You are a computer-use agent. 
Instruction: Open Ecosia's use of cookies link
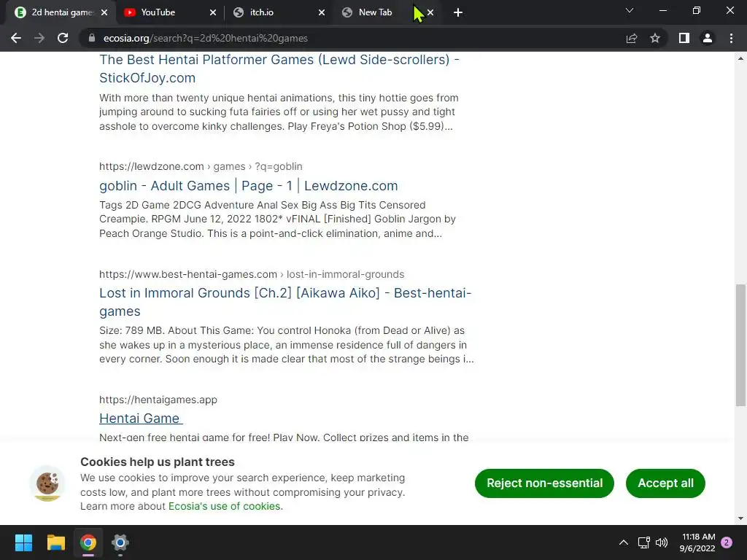click(225, 506)
